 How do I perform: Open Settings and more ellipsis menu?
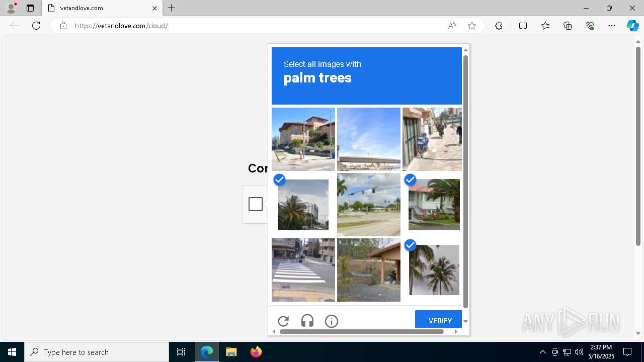(612, 26)
